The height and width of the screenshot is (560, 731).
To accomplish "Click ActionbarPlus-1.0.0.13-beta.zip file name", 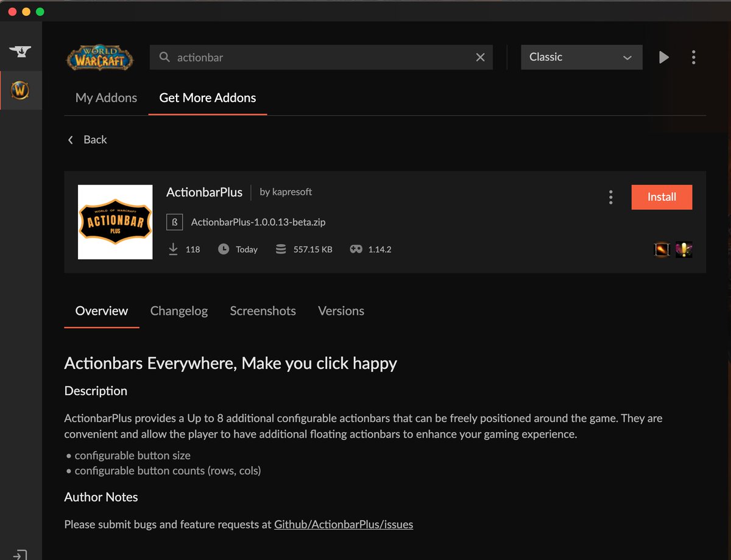I will click(258, 222).
